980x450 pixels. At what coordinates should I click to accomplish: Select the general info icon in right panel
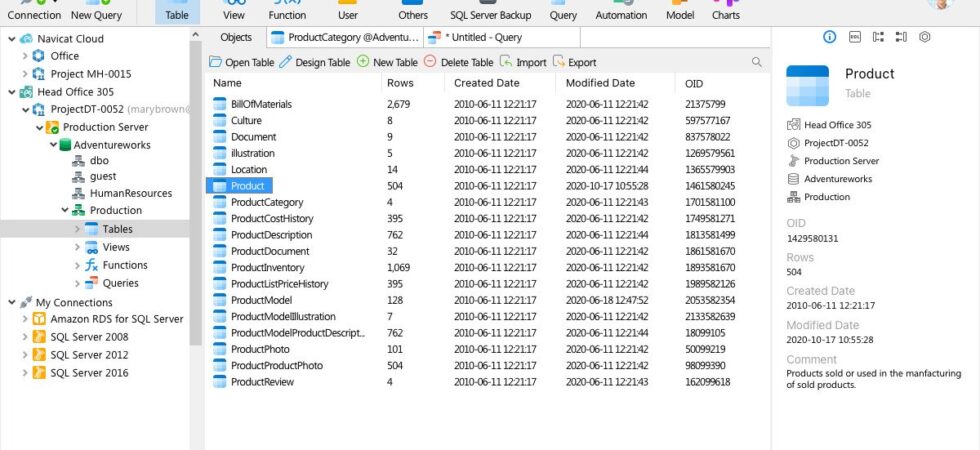tap(829, 37)
